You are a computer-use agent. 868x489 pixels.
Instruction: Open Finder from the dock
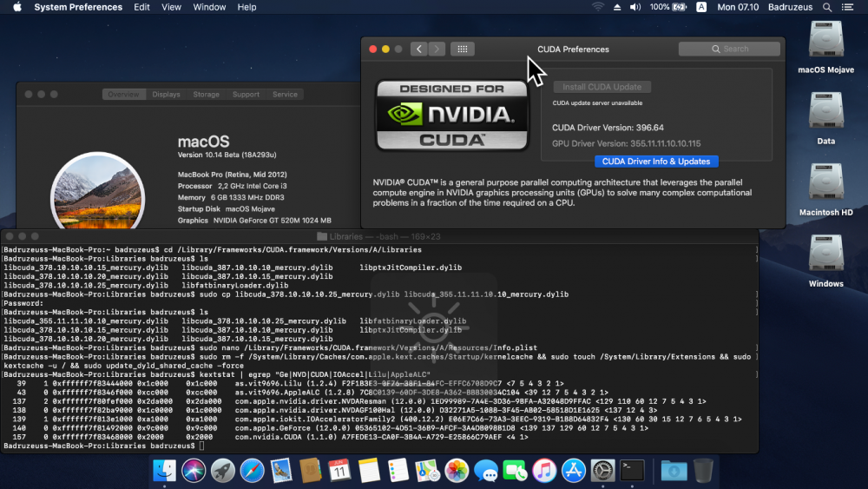pos(164,471)
